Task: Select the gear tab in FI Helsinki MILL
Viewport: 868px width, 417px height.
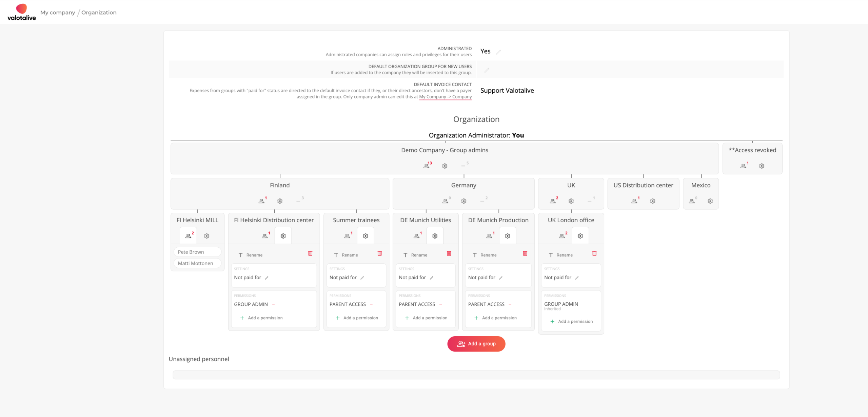Action: coord(206,236)
